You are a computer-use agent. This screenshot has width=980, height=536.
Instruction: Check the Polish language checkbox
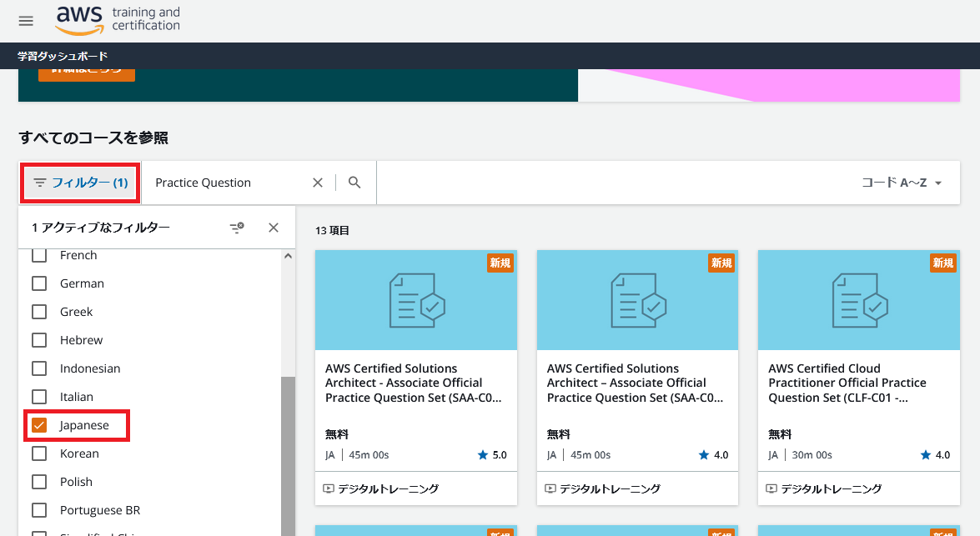point(39,482)
